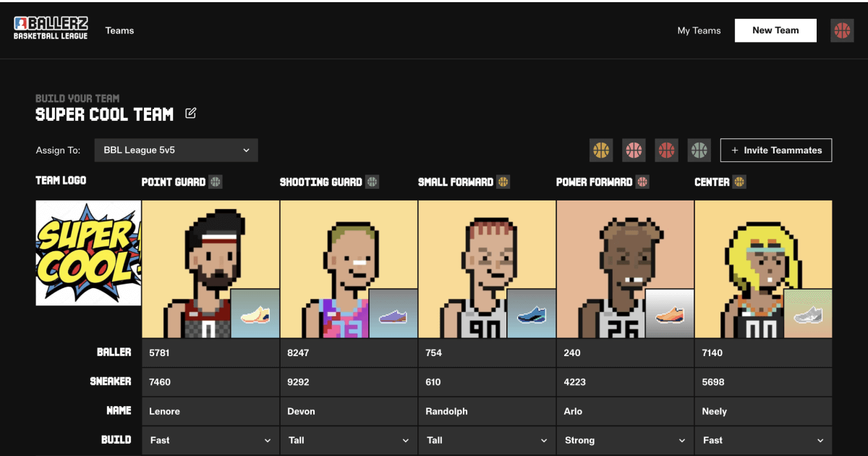Open the Ballerz Basketball League logo
868x456 pixels.
[x=51, y=29]
